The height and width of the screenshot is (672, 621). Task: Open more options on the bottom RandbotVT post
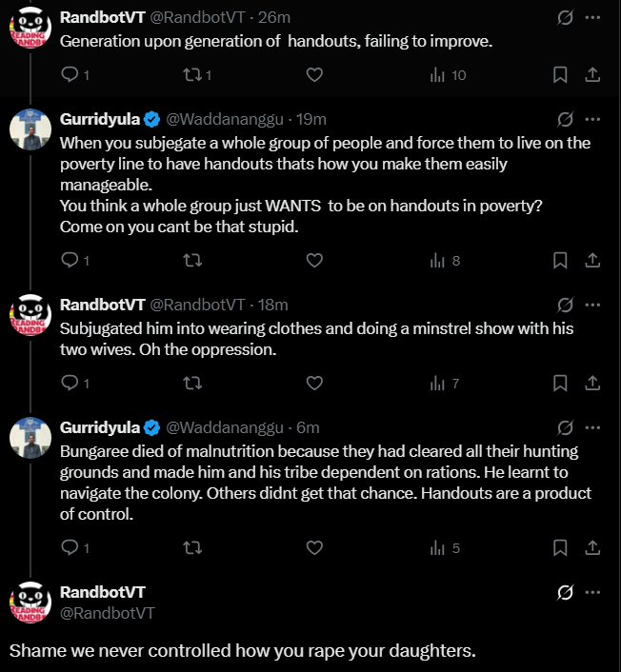[592, 593]
